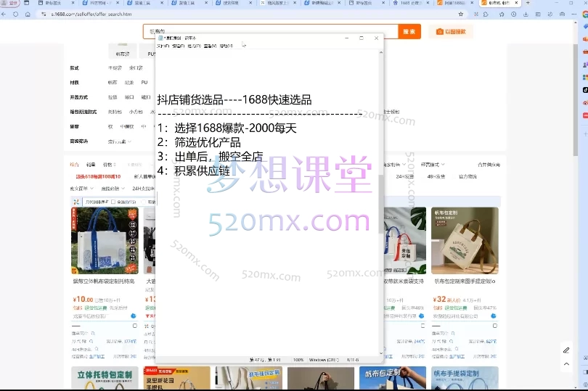Check the box on the ¥32 product card

tap(495, 326)
